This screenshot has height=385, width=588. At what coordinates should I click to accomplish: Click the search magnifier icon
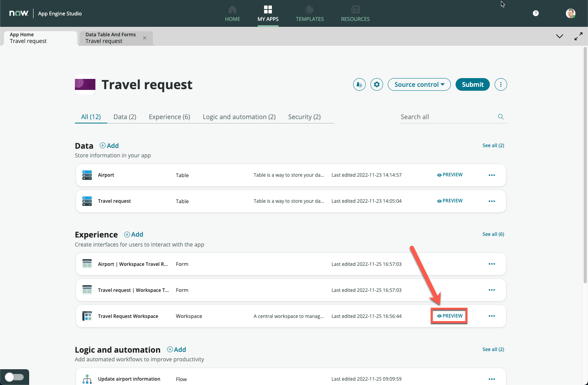pos(501,117)
